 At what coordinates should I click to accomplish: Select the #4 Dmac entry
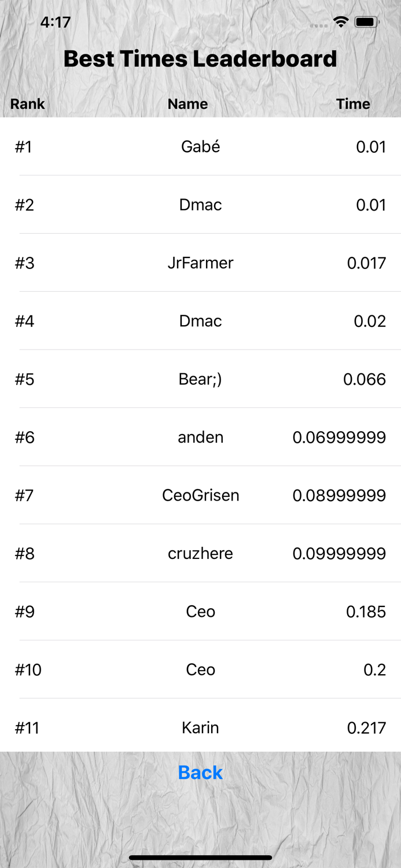pyautogui.click(x=200, y=321)
